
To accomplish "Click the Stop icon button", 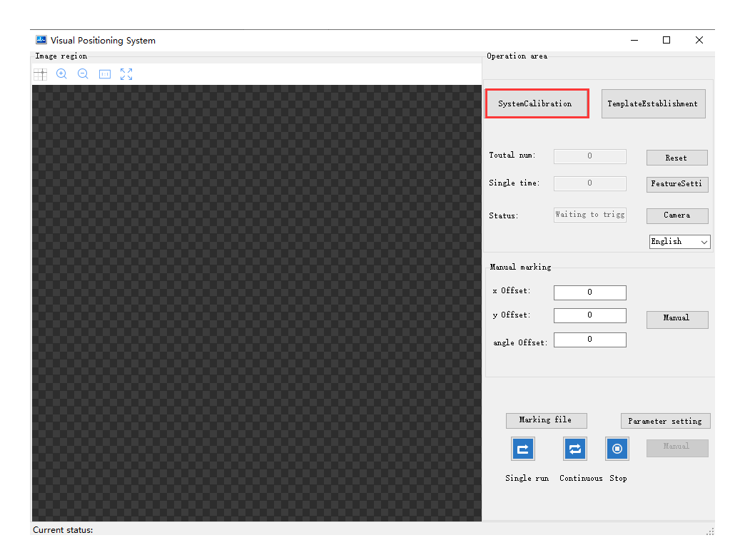I will tap(617, 449).
